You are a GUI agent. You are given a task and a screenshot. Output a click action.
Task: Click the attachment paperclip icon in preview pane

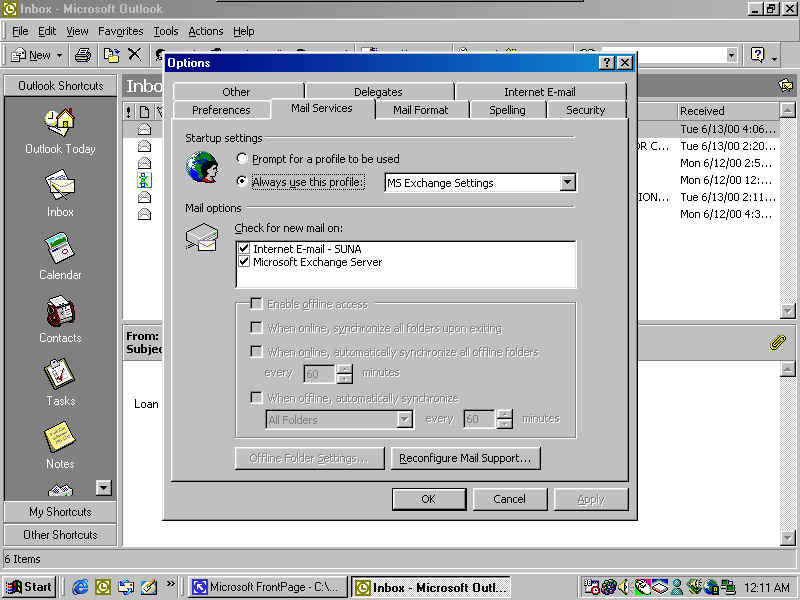[x=778, y=342]
